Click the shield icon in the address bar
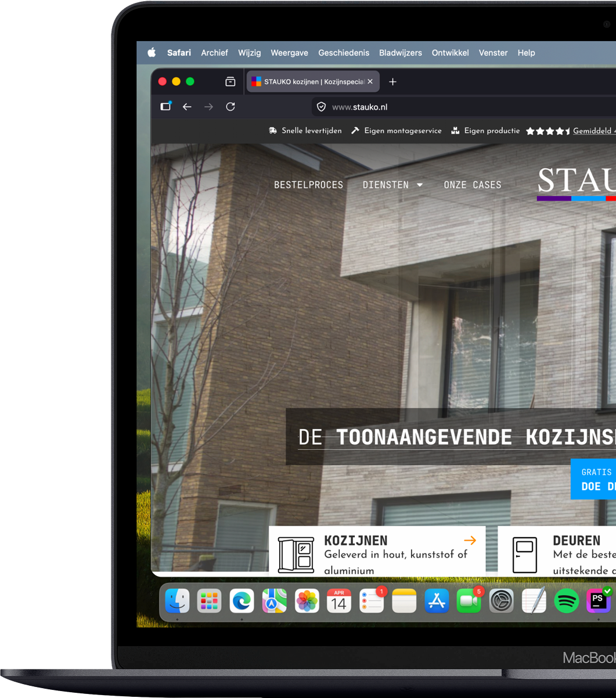This screenshot has width=616, height=698. coord(321,107)
